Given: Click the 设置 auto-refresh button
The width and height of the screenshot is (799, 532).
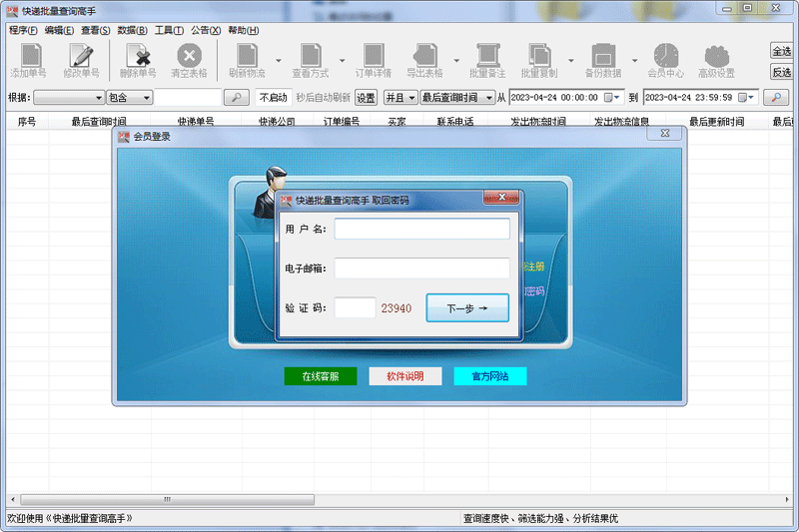Looking at the screenshot, I should [366, 97].
